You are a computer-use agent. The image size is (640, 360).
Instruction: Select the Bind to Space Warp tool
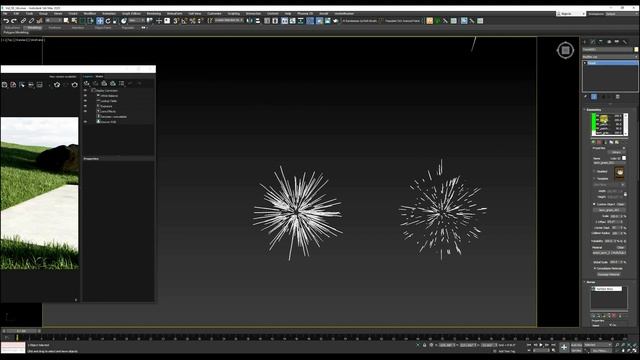click(39, 21)
